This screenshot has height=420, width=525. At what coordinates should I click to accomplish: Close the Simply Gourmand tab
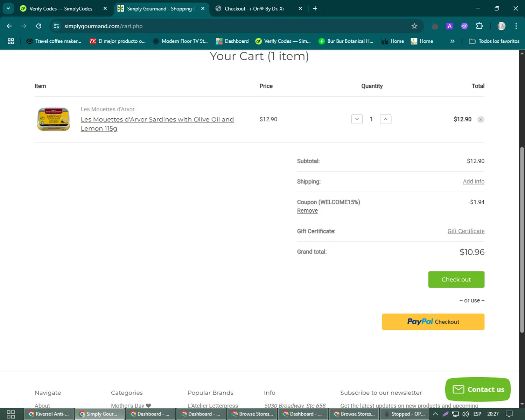coord(203,8)
